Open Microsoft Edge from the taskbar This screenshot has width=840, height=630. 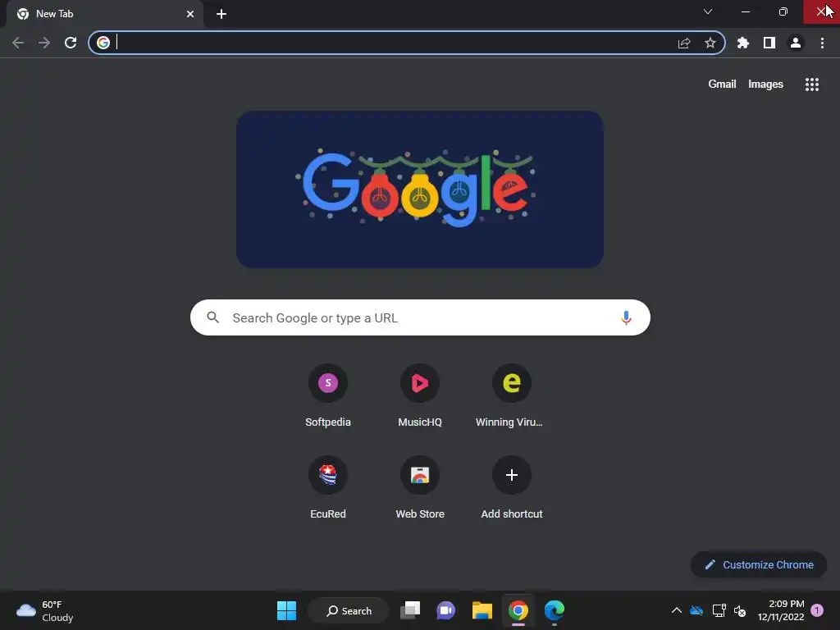coord(555,610)
